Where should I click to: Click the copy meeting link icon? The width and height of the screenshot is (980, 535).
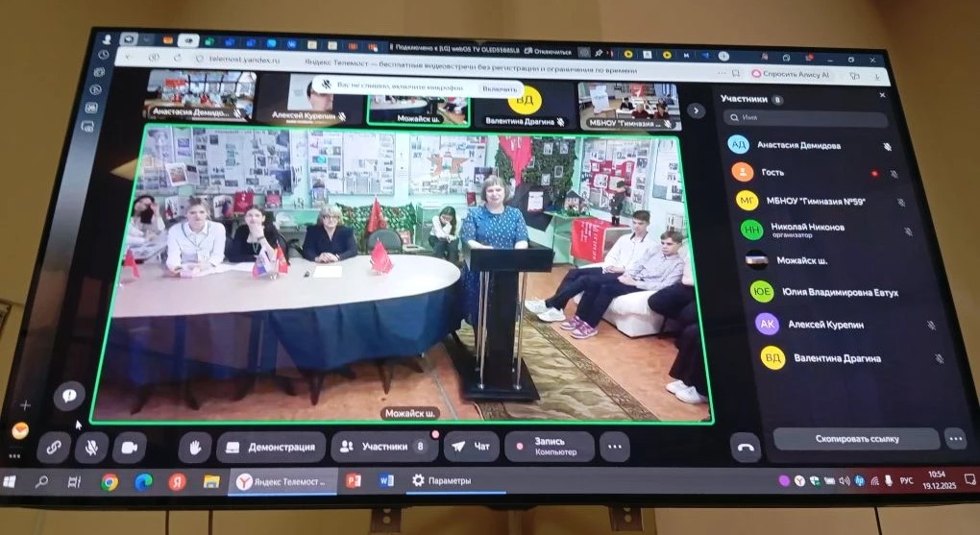tap(55, 447)
